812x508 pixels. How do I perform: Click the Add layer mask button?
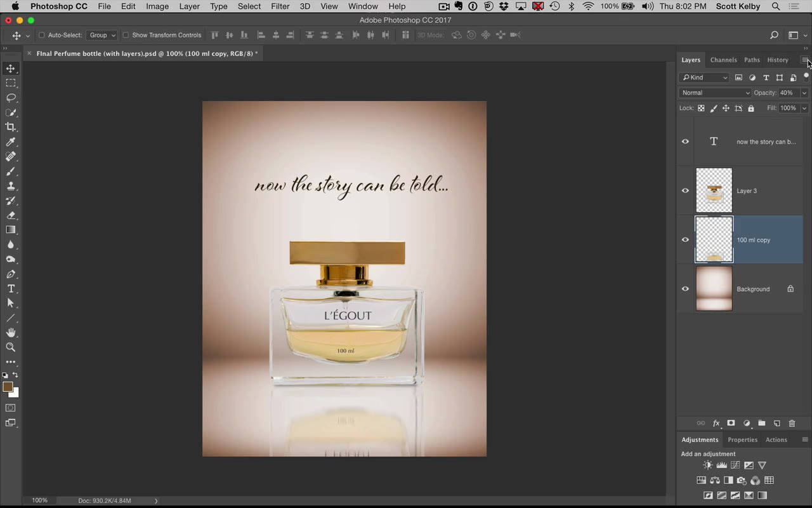731,423
